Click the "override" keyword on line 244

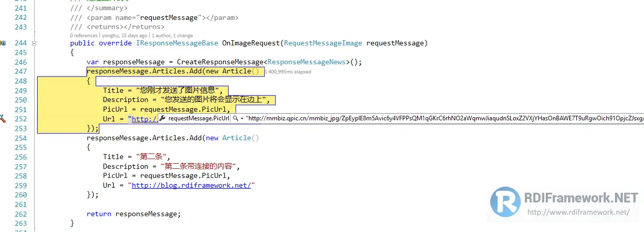115,43
